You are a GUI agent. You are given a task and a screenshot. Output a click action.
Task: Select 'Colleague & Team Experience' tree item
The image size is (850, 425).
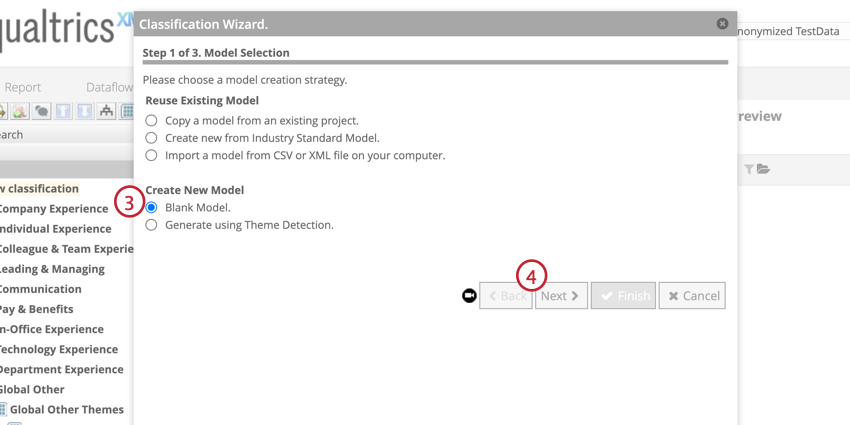pos(66,249)
